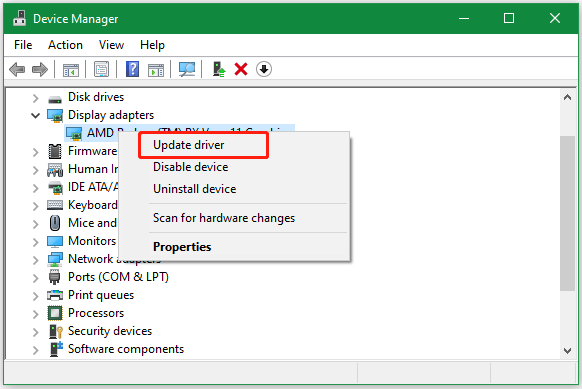Show or hide the console tree icon
582x389 pixels.
(x=71, y=69)
